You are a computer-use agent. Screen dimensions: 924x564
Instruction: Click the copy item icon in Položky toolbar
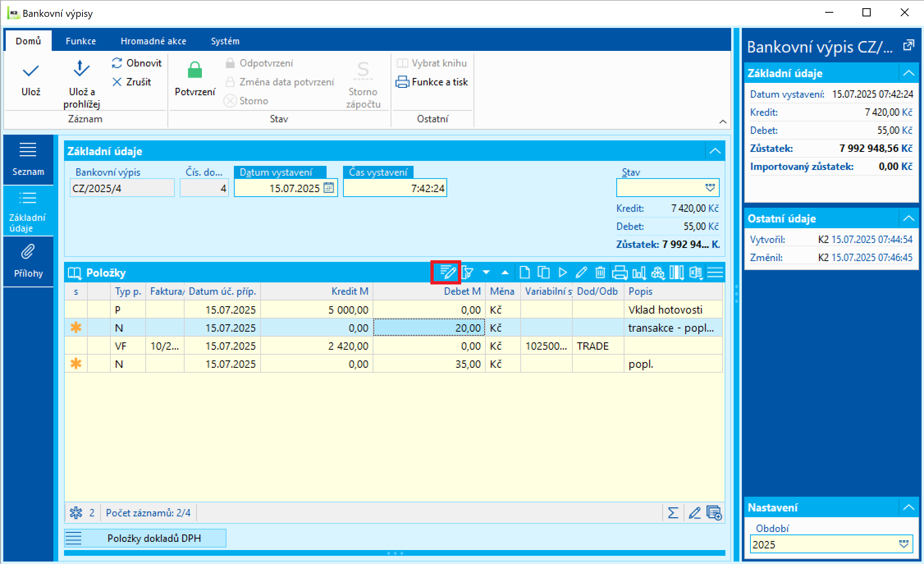(x=543, y=273)
